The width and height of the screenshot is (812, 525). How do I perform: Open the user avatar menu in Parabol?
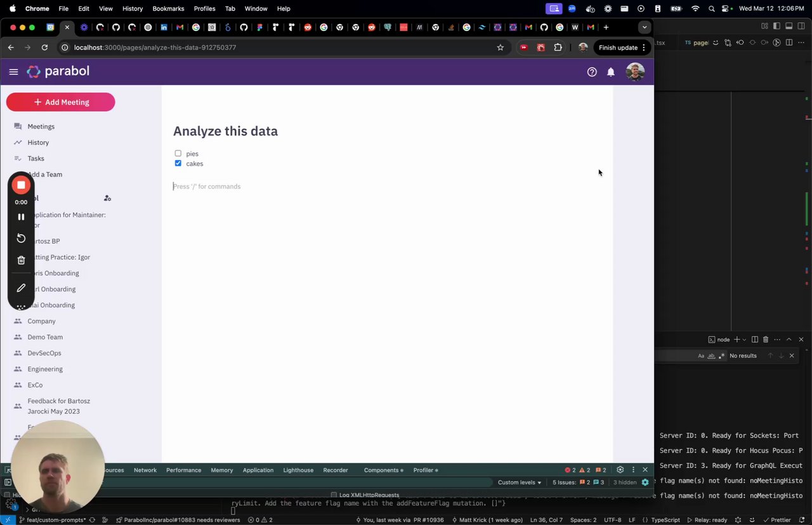click(635, 72)
